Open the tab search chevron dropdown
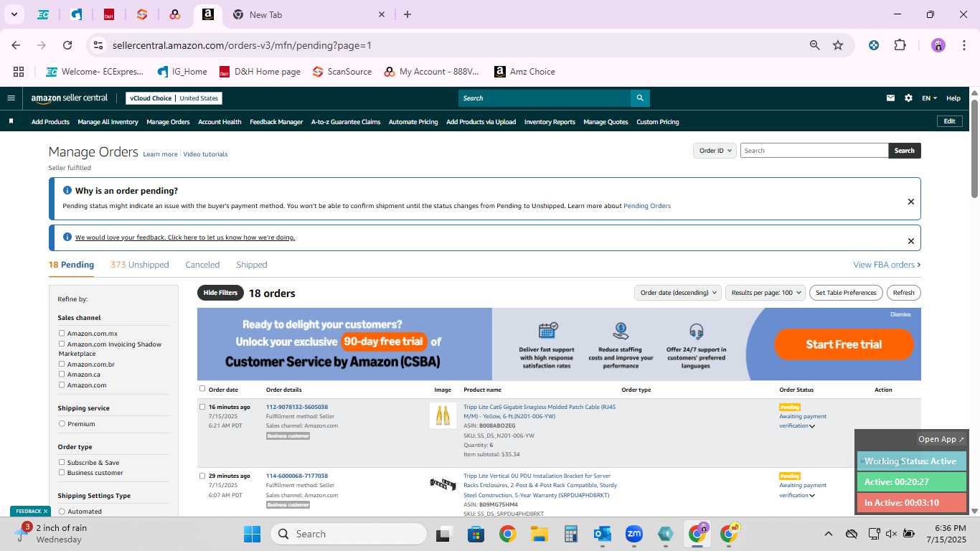 [x=14, y=14]
